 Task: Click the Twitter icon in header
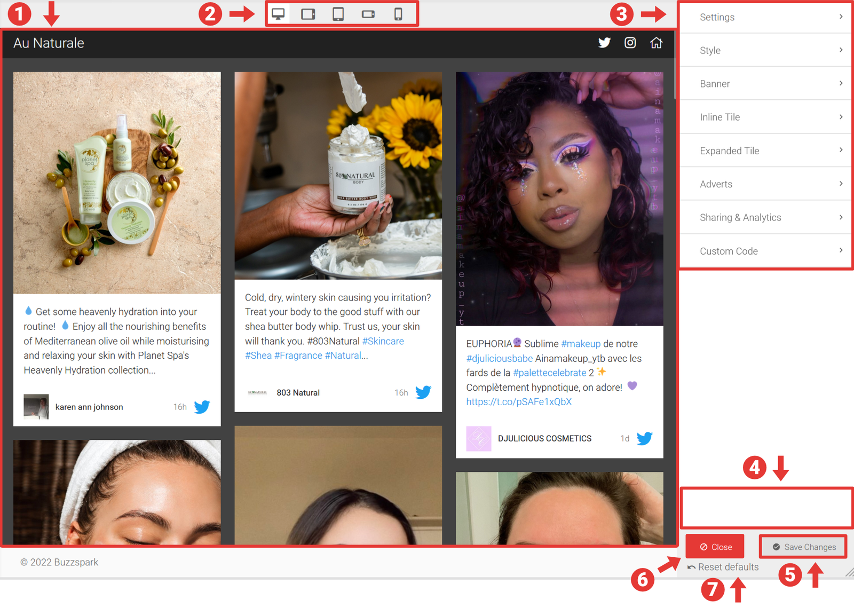pos(604,43)
